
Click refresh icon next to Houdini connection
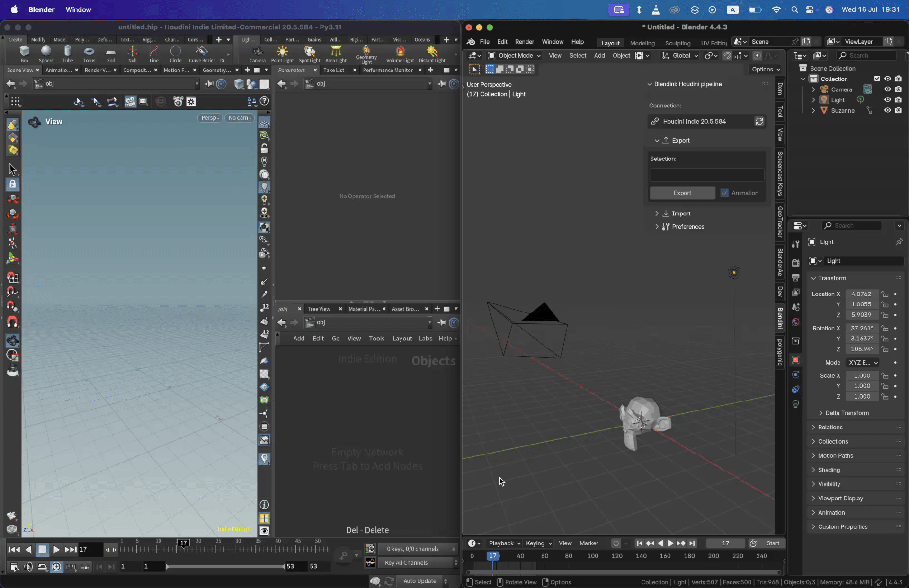pos(759,121)
